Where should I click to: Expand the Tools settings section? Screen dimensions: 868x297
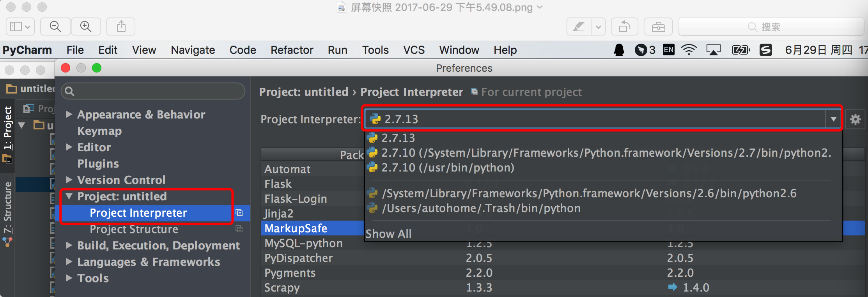coord(69,278)
